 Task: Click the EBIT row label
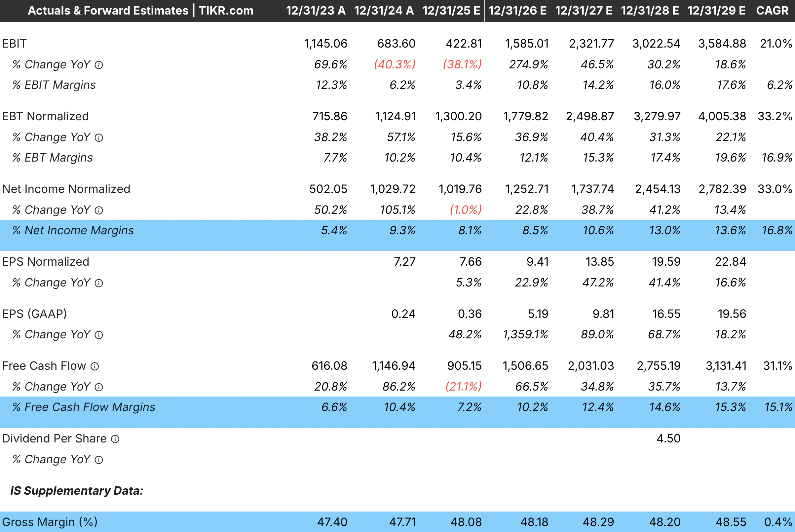(x=14, y=44)
